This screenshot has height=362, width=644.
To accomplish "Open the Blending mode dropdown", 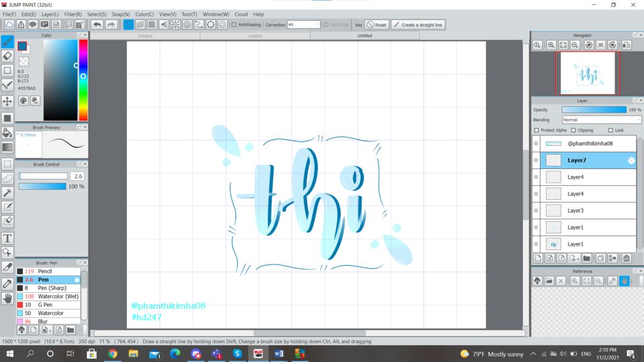I will point(601,120).
